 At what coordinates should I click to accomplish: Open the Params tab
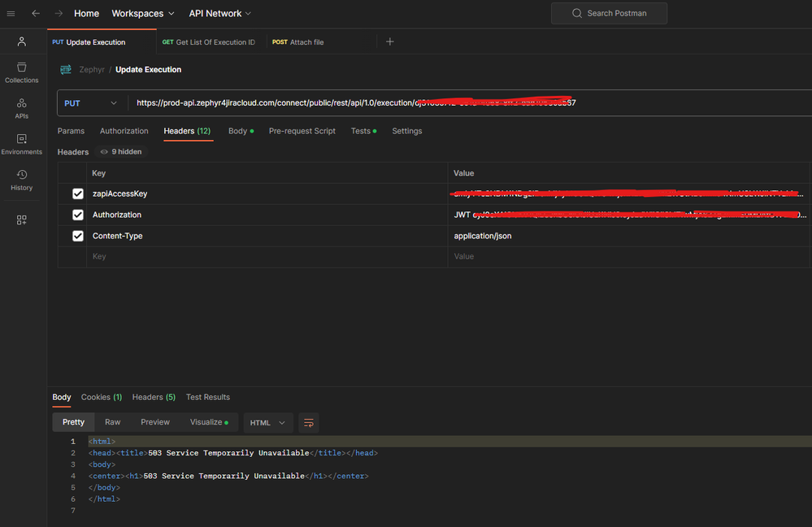click(x=71, y=131)
